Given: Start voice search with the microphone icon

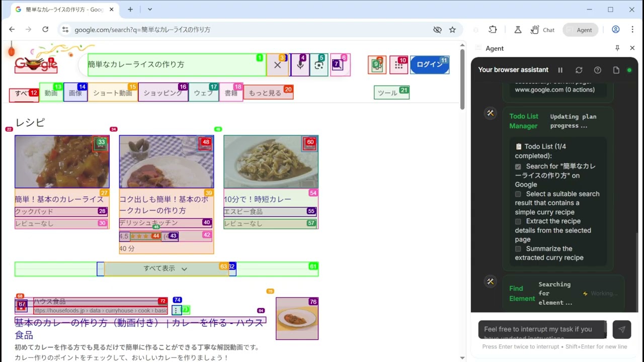Looking at the screenshot, I should 300,65.
